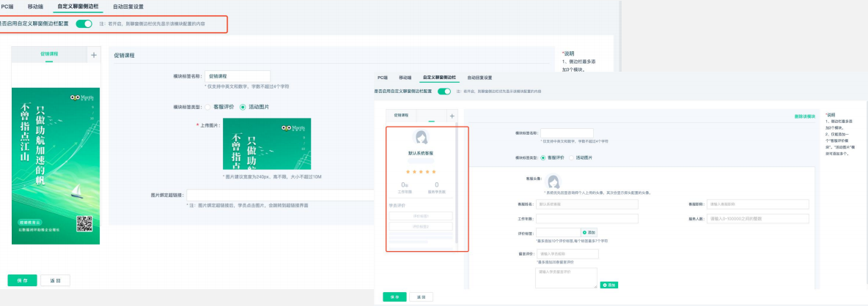Click the avatar in the 默认系统客服 preview card

click(422, 138)
